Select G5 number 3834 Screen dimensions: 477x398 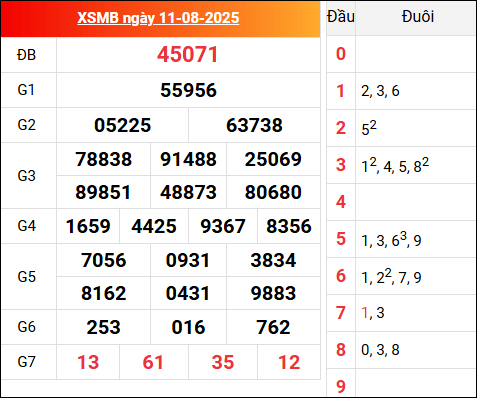273,260
